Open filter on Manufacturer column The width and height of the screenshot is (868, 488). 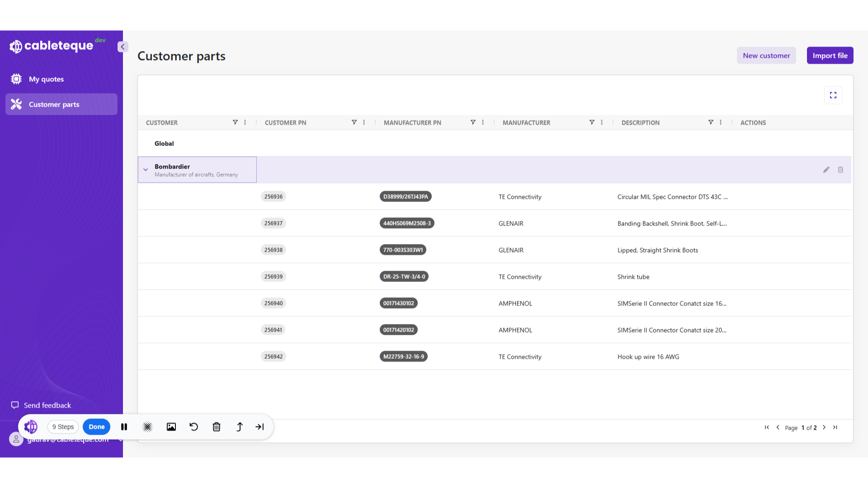coord(592,122)
